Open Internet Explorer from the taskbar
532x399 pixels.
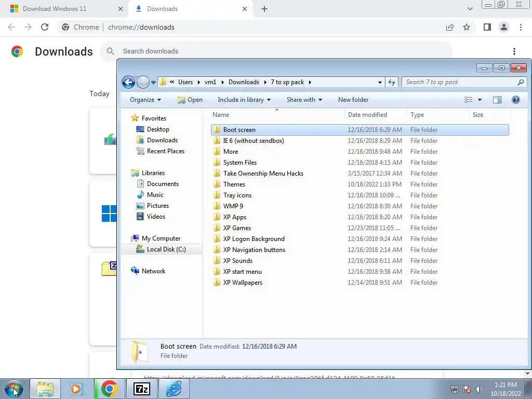click(174, 389)
